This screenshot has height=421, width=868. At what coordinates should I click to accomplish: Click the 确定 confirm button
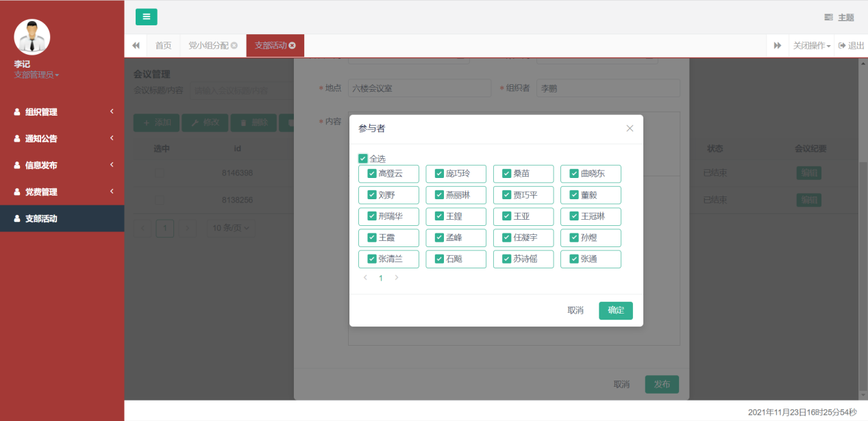(615, 311)
